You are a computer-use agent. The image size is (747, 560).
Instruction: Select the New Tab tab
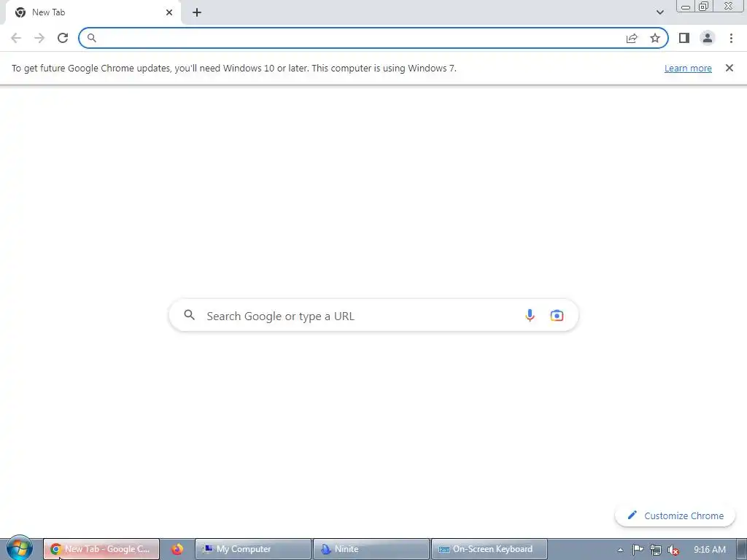(93, 12)
